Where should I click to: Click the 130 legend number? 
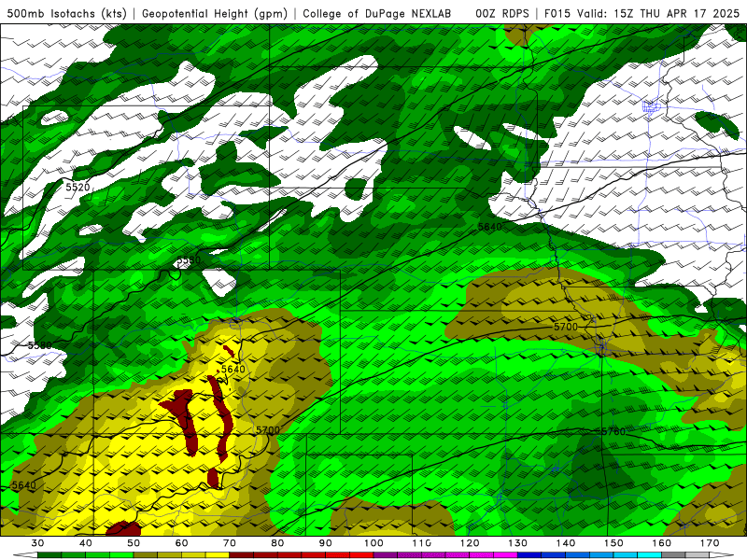tap(518, 543)
